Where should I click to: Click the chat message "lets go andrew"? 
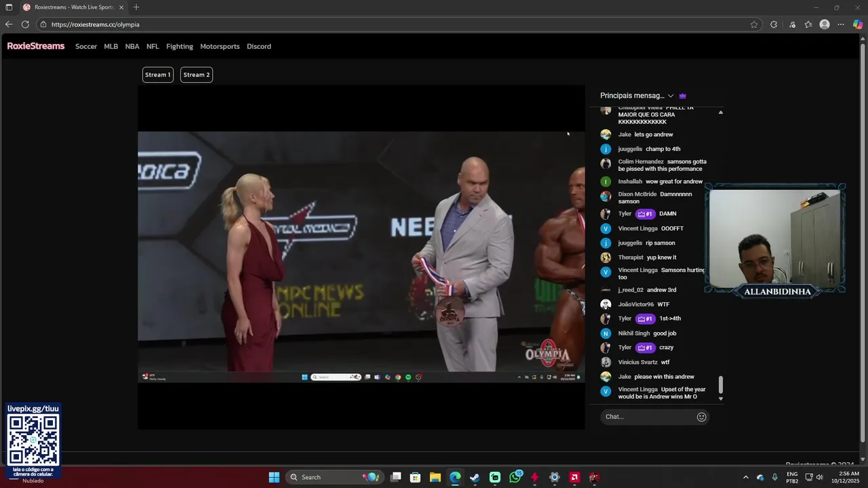pyautogui.click(x=654, y=135)
